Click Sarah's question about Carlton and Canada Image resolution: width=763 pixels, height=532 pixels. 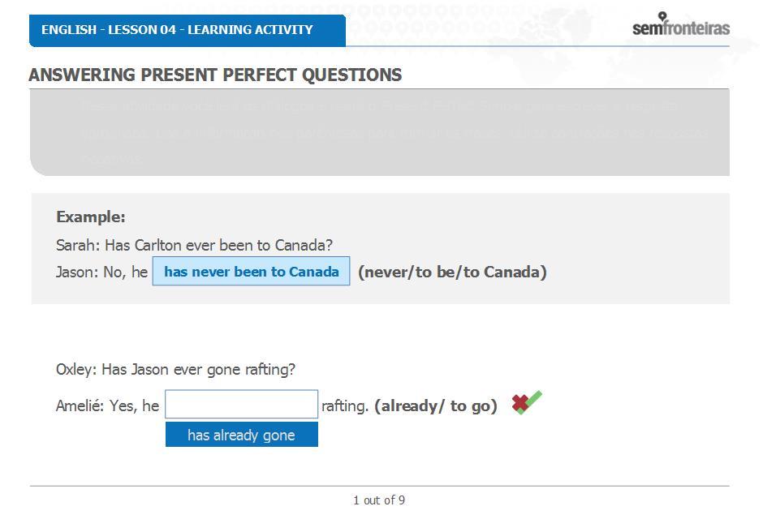pos(194,245)
